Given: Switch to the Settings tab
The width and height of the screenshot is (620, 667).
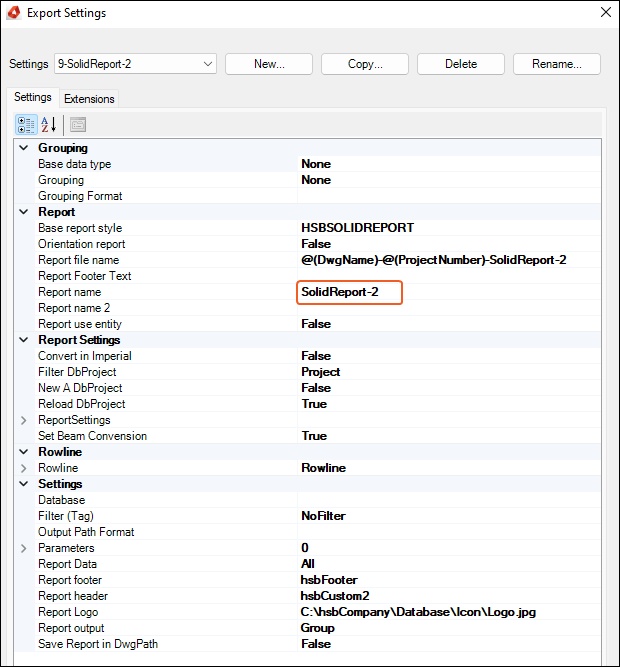Looking at the screenshot, I should 33,97.
